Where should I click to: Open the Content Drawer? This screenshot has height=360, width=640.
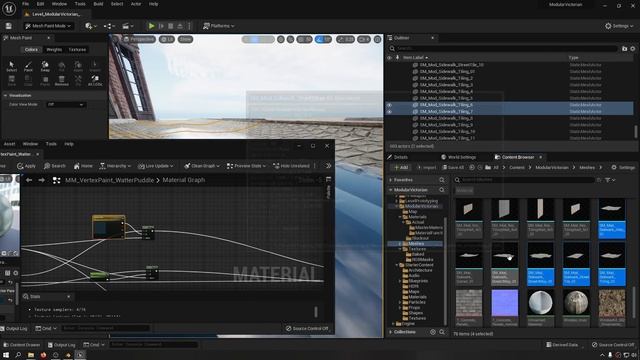pos(21,345)
